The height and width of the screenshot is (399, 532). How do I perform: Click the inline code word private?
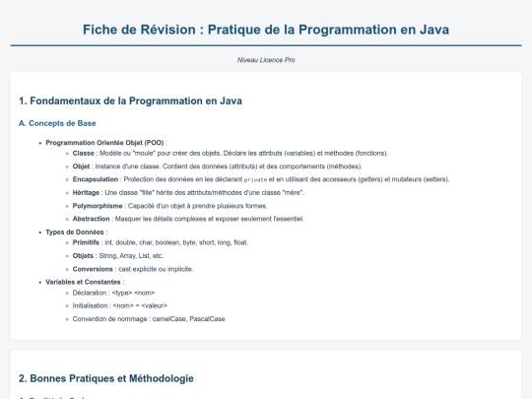coord(255,179)
